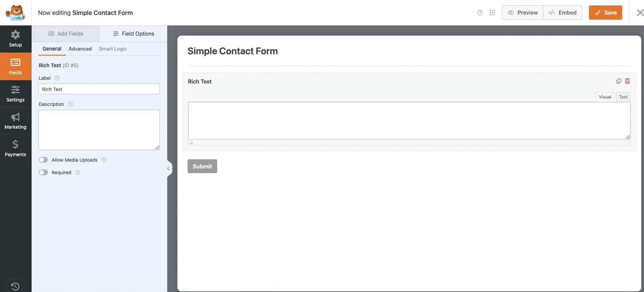Open the apps grid menu icon
This screenshot has width=644, height=292.
click(x=492, y=12)
